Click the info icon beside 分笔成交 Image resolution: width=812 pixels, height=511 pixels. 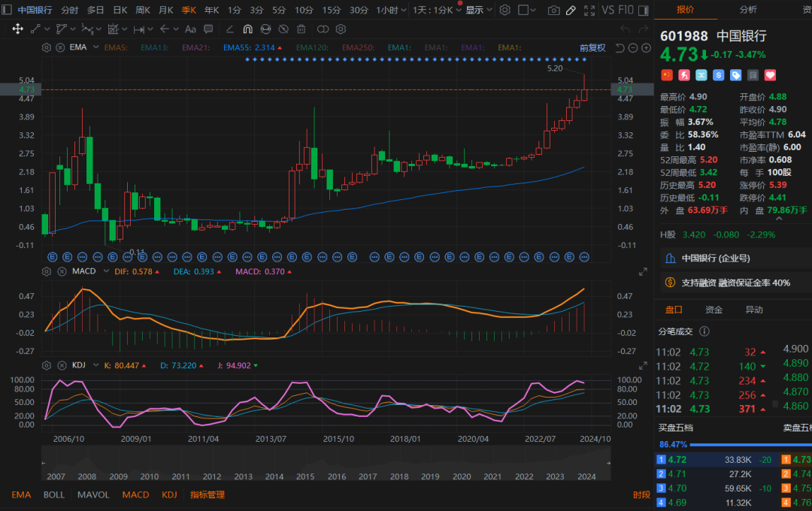pyautogui.click(x=704, y=331)
